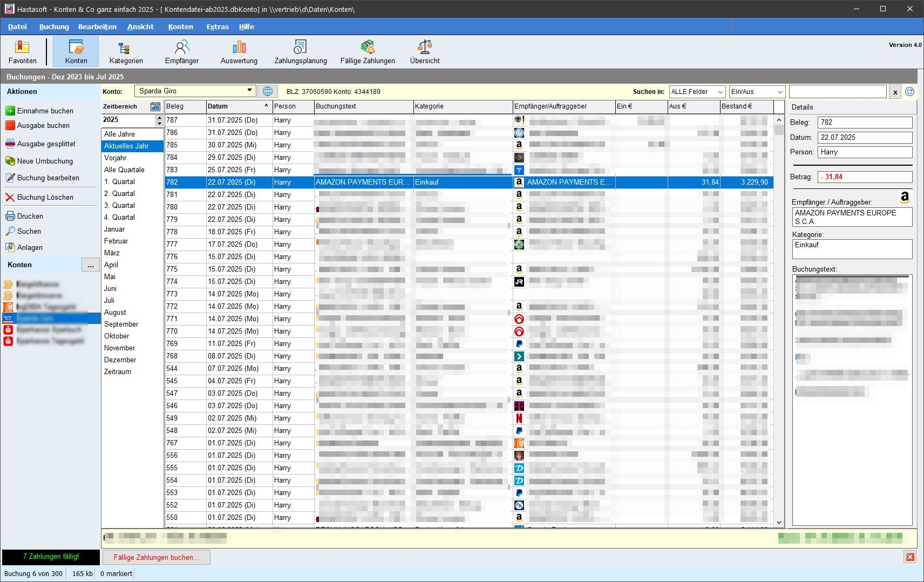The height and width of the screenshot is (582, 924).
Task: Expand the Konto Sparda Giro dropdown
Action: coord(249,91)
